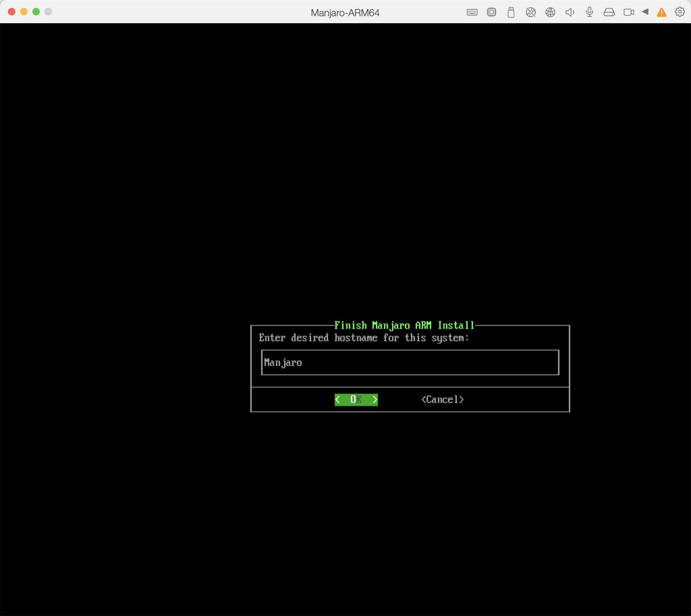Open the USB devices icon
Screen dimensions: 691x616
click(x=511, y=13)
